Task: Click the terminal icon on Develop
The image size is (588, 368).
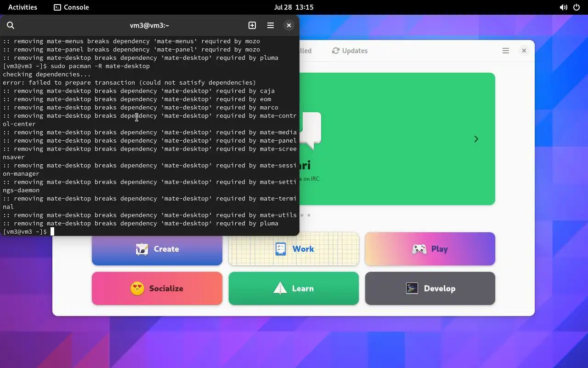Action: tap(412, 288)
